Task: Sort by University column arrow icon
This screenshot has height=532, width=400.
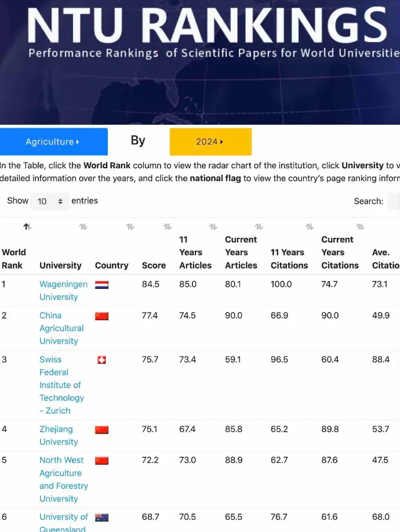Action: coord(83,227)
